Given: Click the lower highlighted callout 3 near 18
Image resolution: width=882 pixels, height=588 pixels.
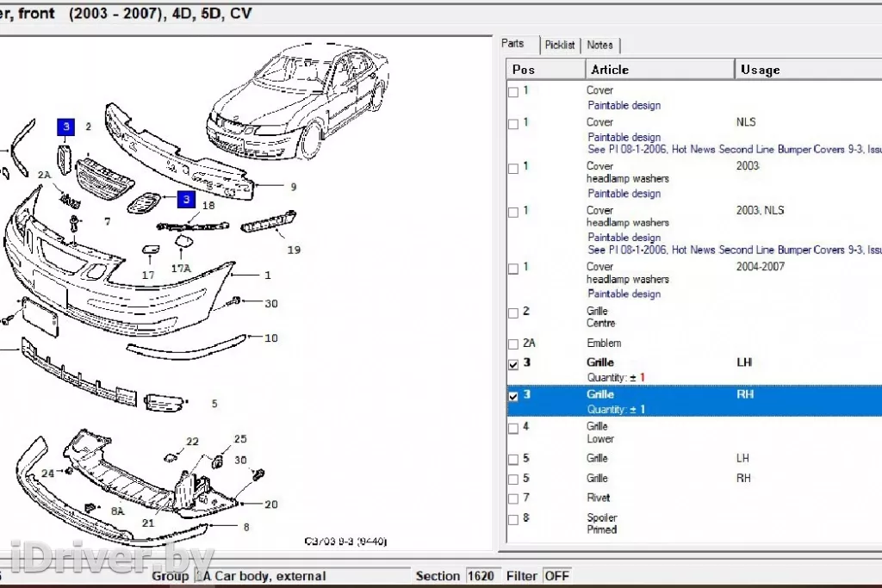Looking at the screenshot, I should click(x=186, y=199).
